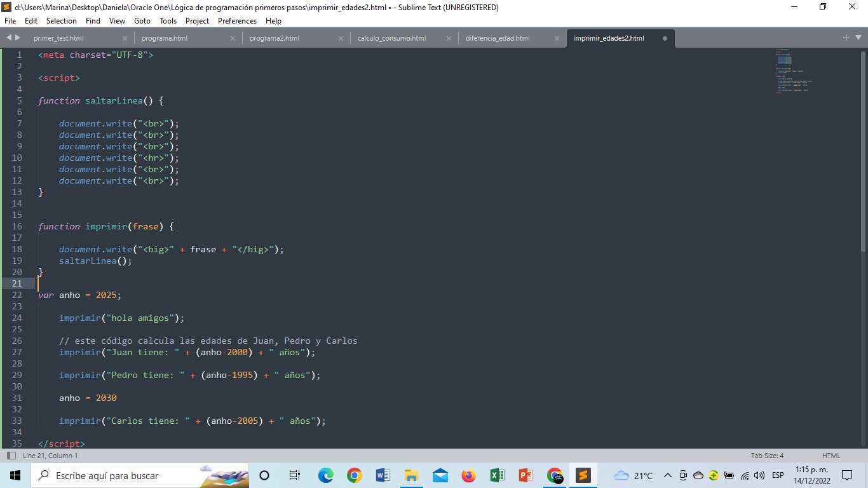Open Word from the taskbar
The image size is (868, 488).
(383, 475)
